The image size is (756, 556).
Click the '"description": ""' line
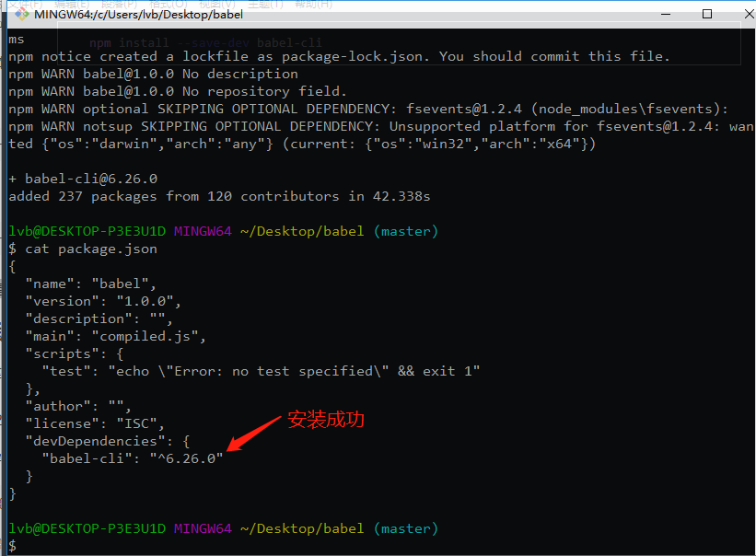pyautogui.click(x=99, y=319)
